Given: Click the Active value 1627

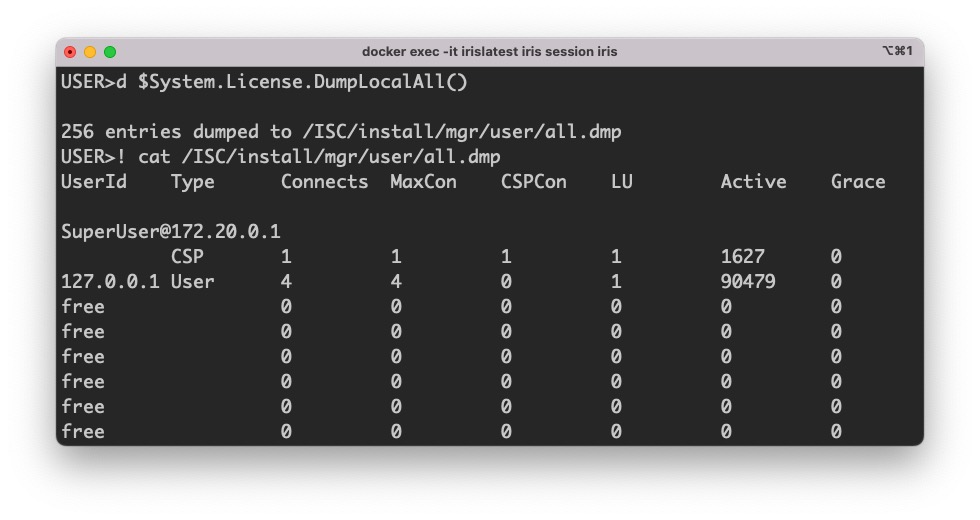Looking at the screenshot, I should click(x=742, y=257).
